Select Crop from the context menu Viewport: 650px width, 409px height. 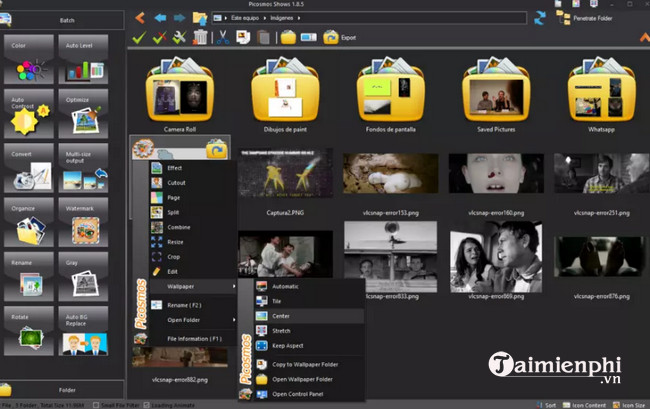(x=175, y=256)
